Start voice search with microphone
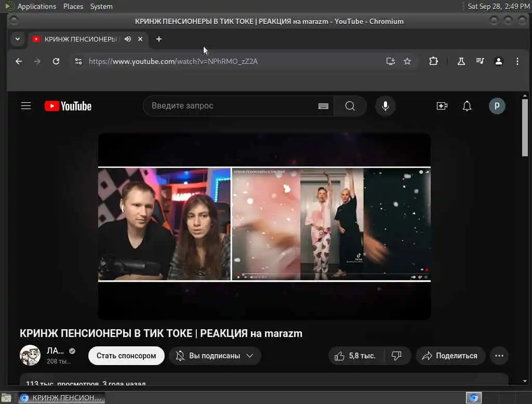 tap(385, 106)
